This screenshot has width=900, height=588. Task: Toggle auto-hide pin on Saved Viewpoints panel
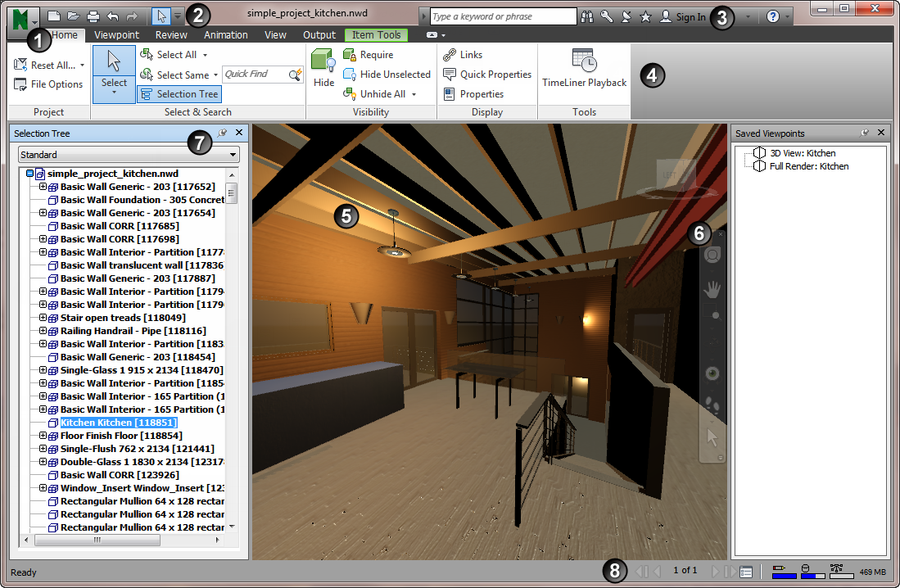pos(865,133)
